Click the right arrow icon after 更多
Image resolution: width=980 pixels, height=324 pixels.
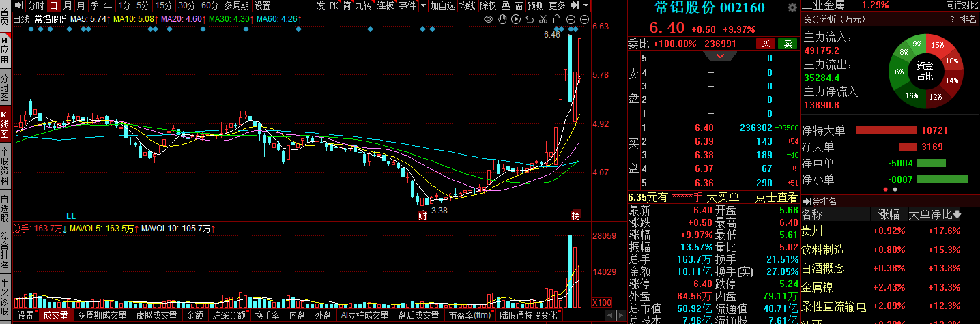(574, 5)
